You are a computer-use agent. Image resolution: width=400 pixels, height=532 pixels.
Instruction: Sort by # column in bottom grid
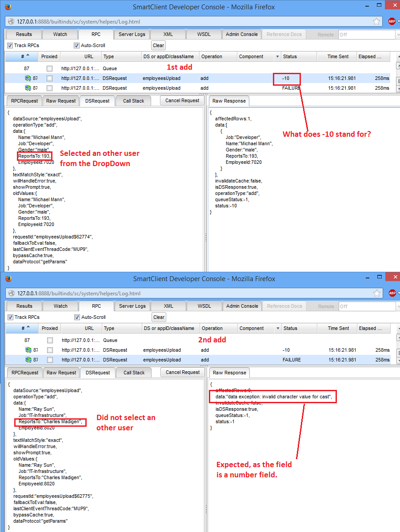tap(23, 329)
